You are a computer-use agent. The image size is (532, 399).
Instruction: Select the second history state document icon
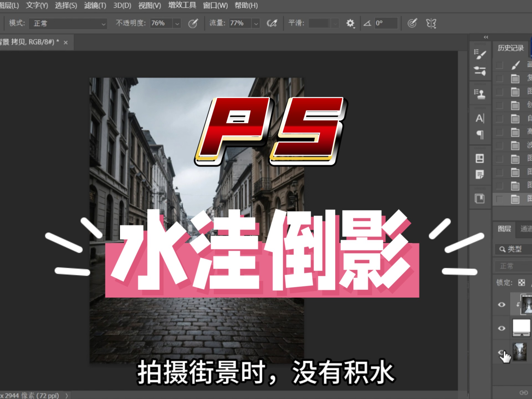[x=515, y=79]
